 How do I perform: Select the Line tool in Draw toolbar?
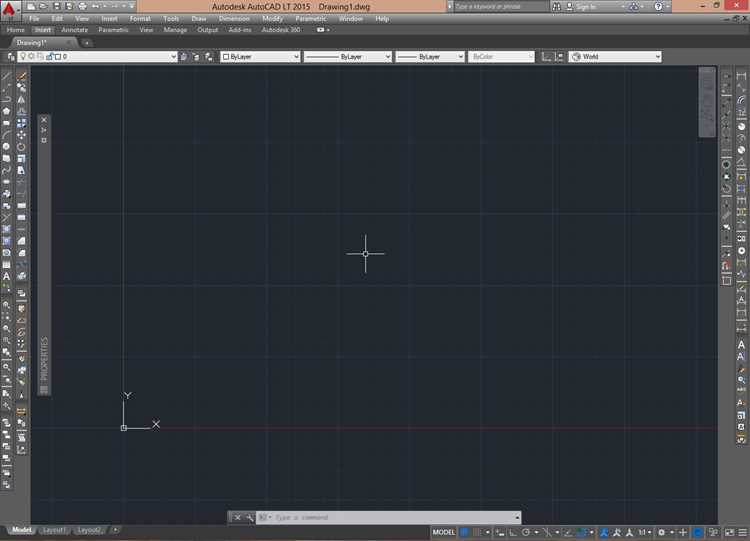click(x=6, y=76)
